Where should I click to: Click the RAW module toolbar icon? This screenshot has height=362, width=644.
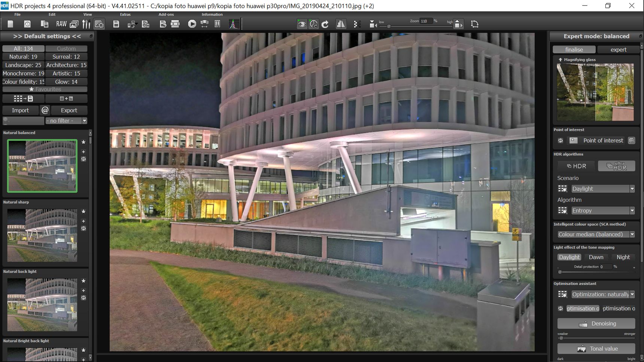coord(61,24)
